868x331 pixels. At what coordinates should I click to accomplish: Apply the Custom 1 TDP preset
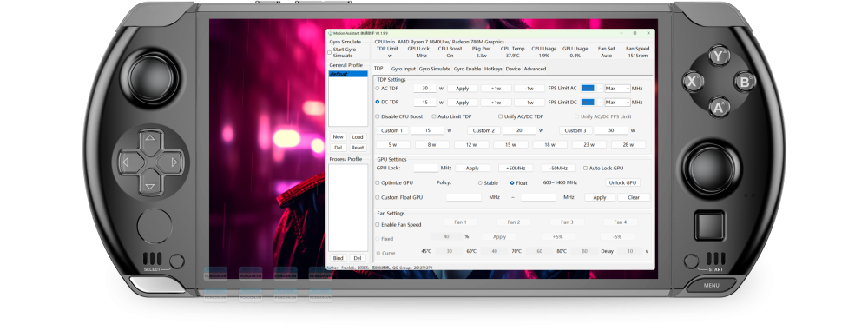pyautogui.click(x=392, y=130)
